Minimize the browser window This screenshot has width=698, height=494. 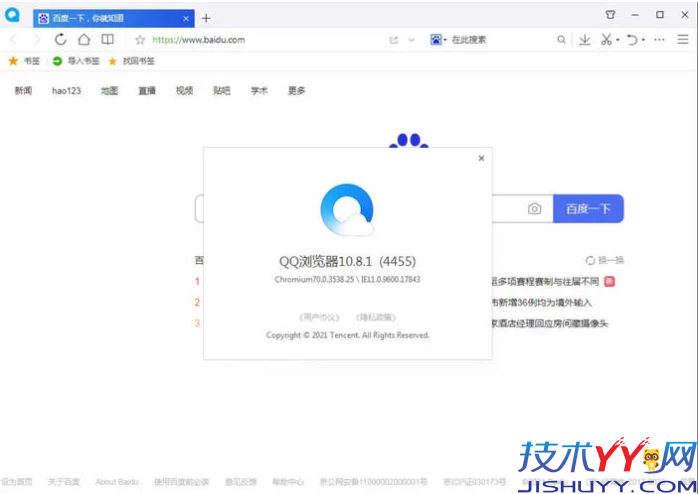click(635, 15)
